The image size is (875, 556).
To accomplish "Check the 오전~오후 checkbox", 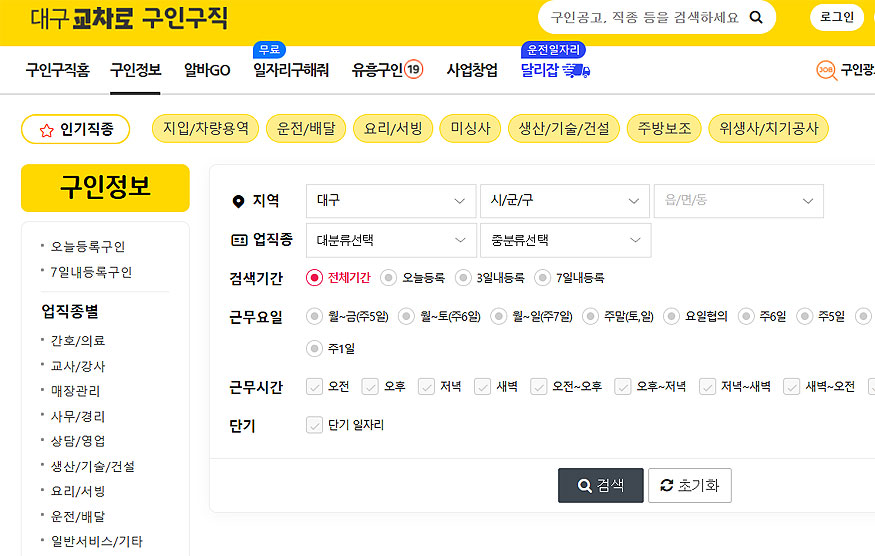I will tap(539, 386).
